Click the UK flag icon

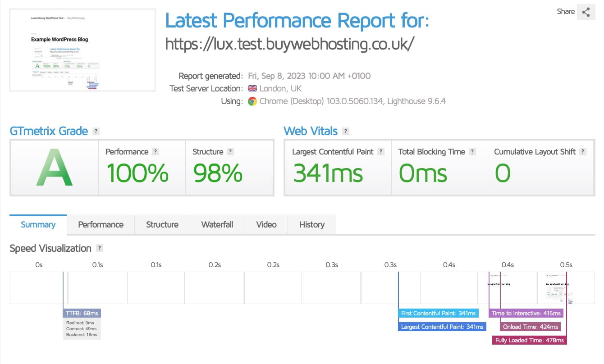point(252,88)
